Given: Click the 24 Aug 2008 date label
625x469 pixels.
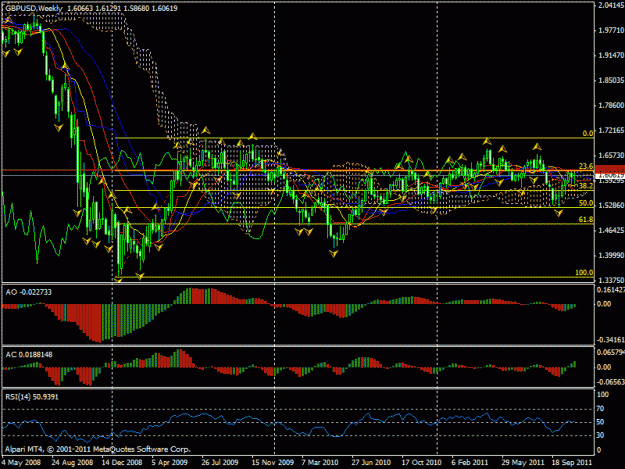Looking at the screenshot, I should (72, 463).
